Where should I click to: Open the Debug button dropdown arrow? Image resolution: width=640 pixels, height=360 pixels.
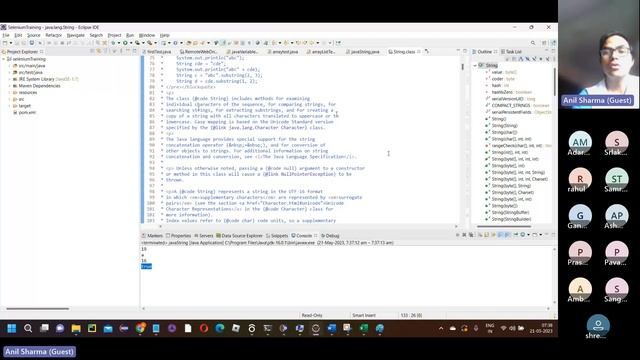pos(119,43)
